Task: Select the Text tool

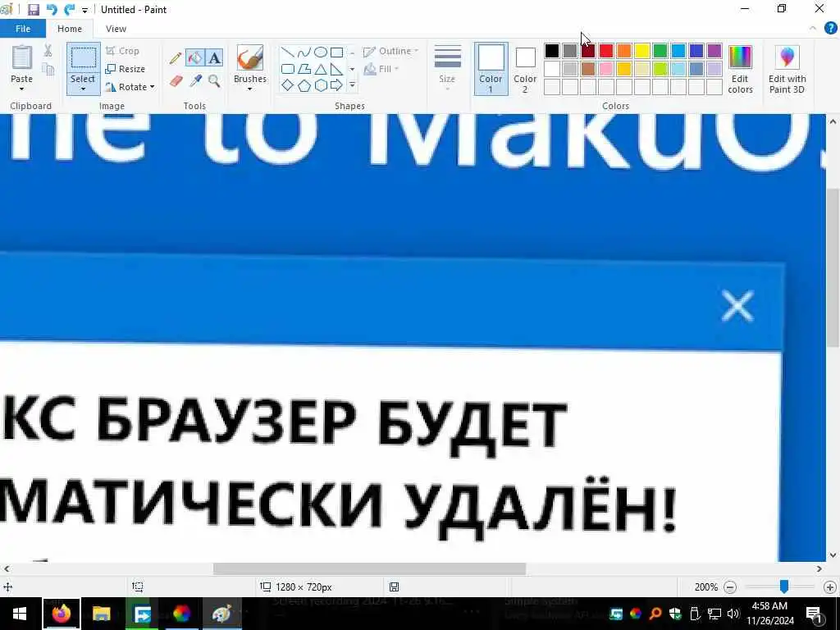Action: click(x=214, y=58)
